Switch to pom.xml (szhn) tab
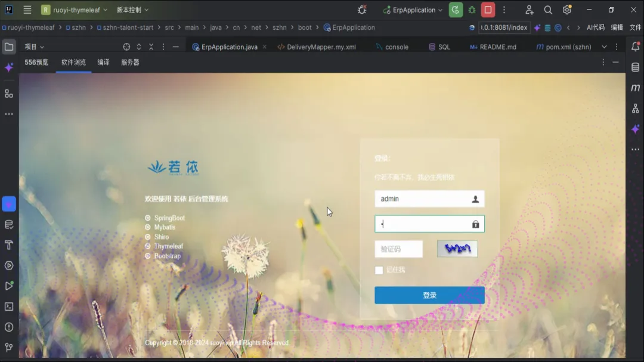This screenshot has height=362, width=644. [564, 47]
